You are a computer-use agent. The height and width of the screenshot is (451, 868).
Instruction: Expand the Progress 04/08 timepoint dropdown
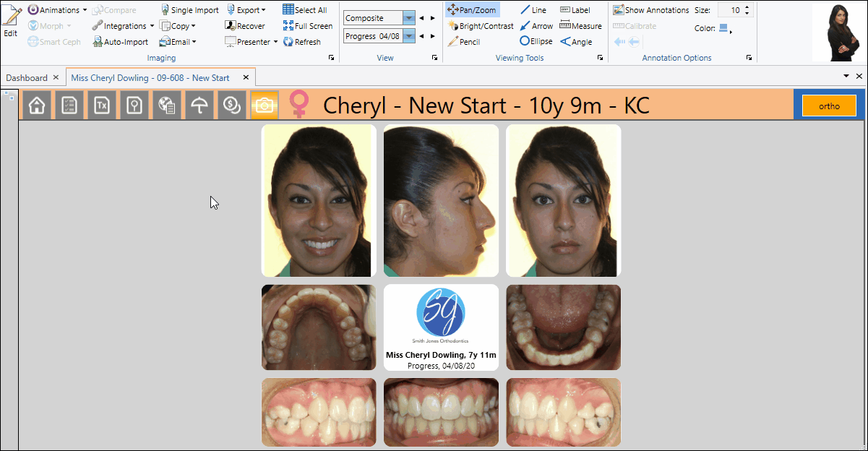409,36
